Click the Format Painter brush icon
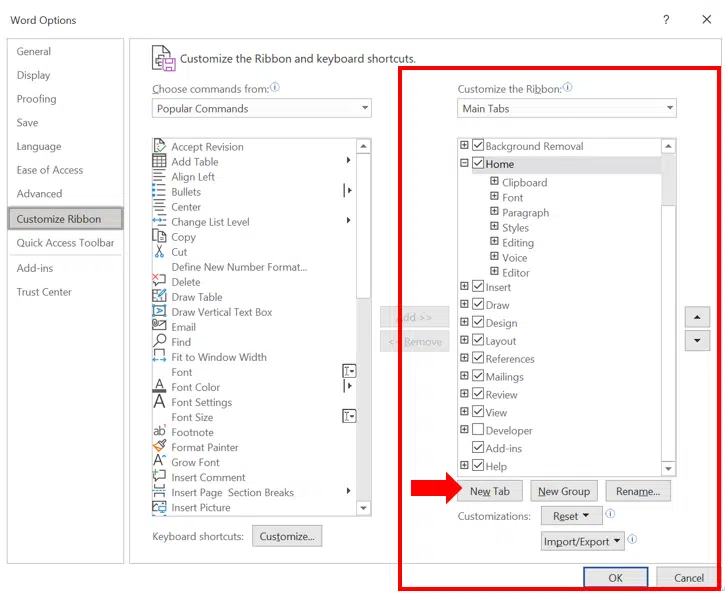Screen dimensions: 725x594 pos(159,446)
